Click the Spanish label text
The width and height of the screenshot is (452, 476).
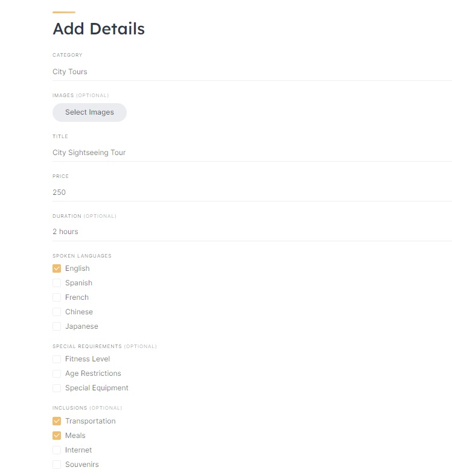(x=78, y=283)
